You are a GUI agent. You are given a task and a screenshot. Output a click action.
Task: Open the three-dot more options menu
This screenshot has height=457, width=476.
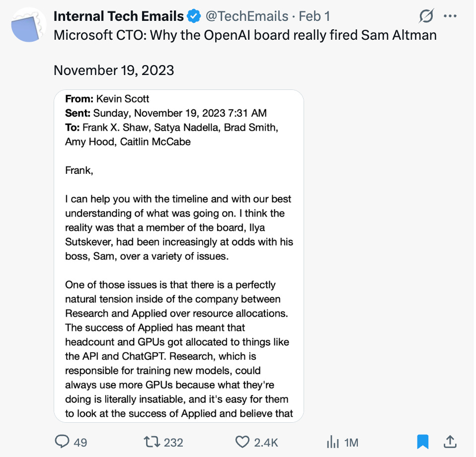point(450,16)
